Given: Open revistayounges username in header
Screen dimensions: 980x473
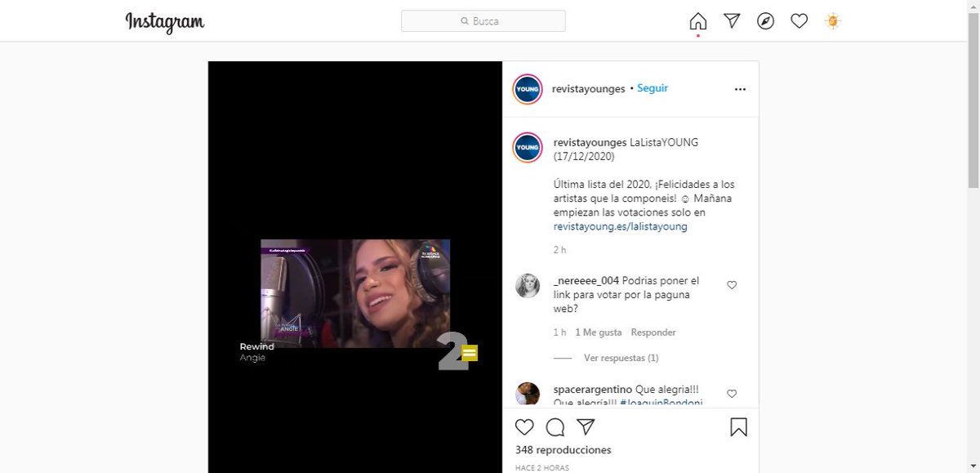Looking at the screenshot, I should pos(589,88).
